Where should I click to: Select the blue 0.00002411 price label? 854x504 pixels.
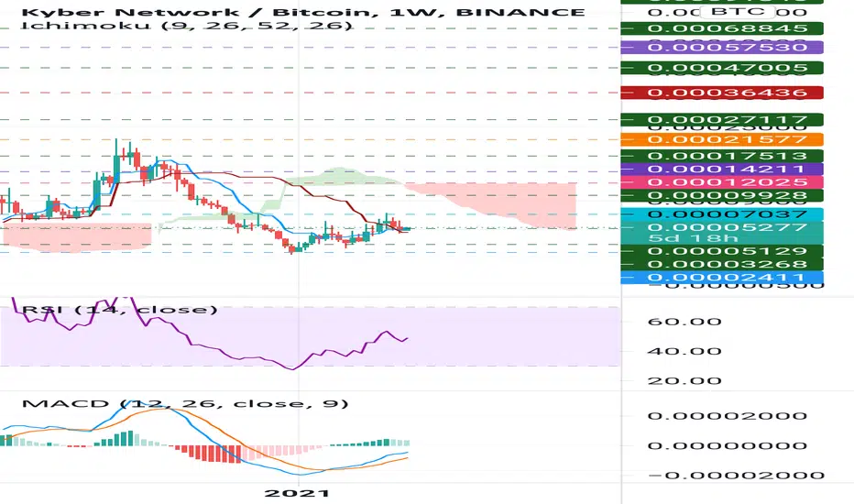tap(722, 278)
